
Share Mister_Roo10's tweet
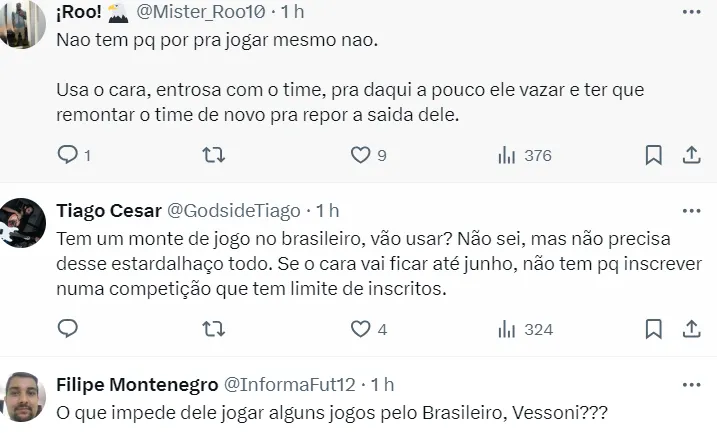(691, 155)
